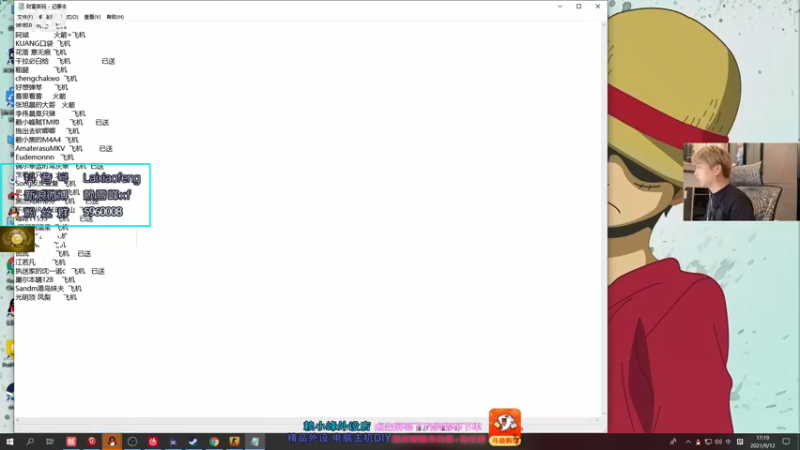Screen dimensions: 800x450
Task: Click the text 'AmaterasuMKV'
Action: (x=40, y=148)
